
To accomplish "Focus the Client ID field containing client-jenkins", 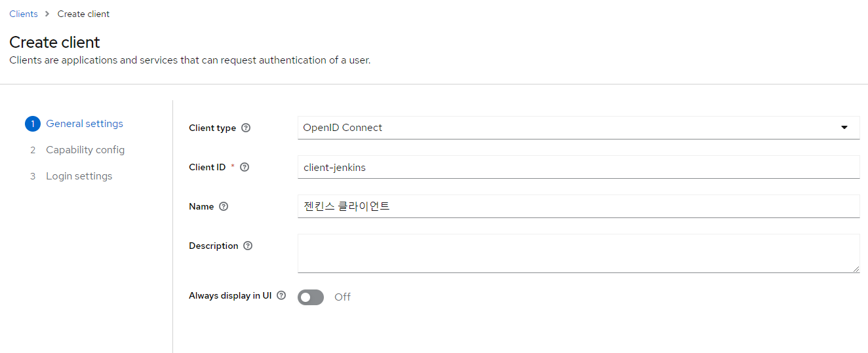I will [x=578, y=167].
